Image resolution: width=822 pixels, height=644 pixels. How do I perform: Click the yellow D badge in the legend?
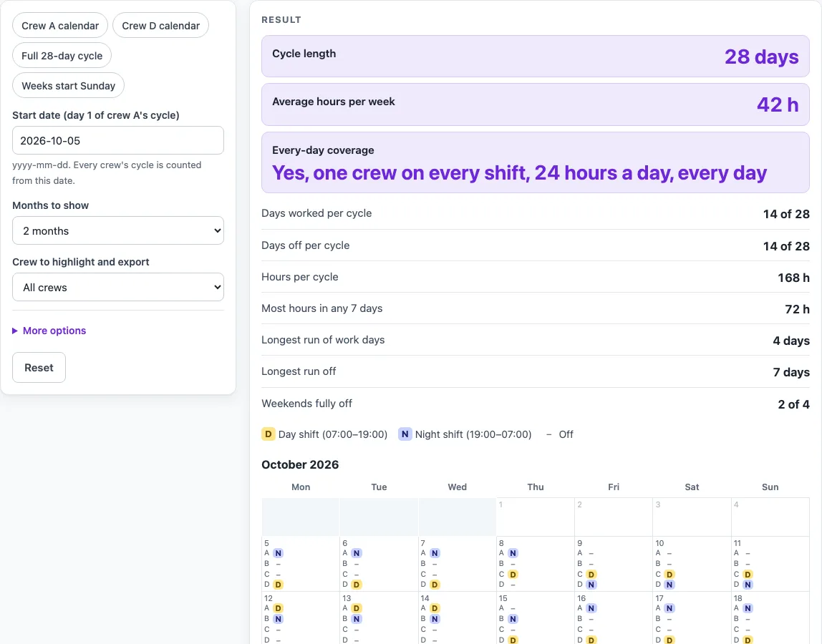point(268,434)
